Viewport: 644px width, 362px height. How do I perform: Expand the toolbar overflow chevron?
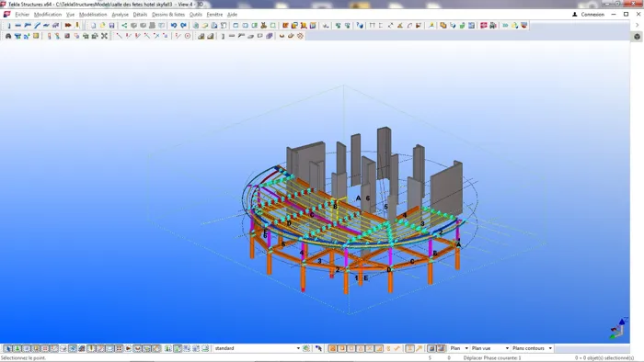(x=637, y=25)
